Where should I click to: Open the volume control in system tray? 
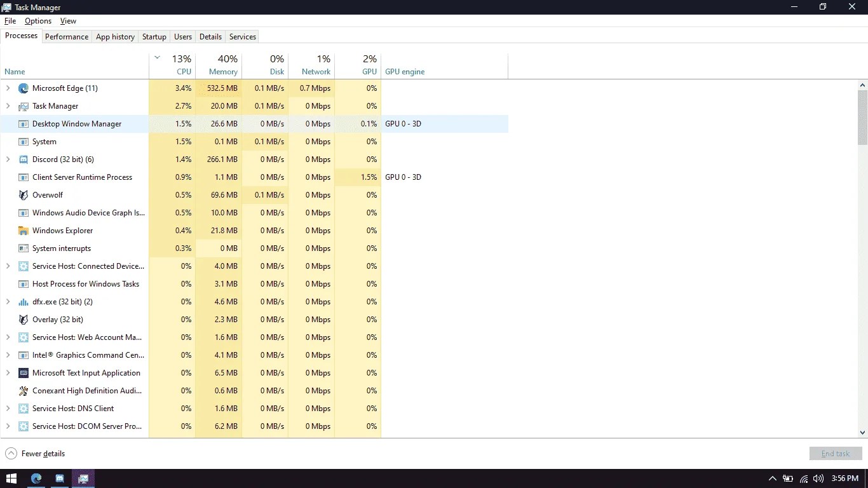(818, 478)
